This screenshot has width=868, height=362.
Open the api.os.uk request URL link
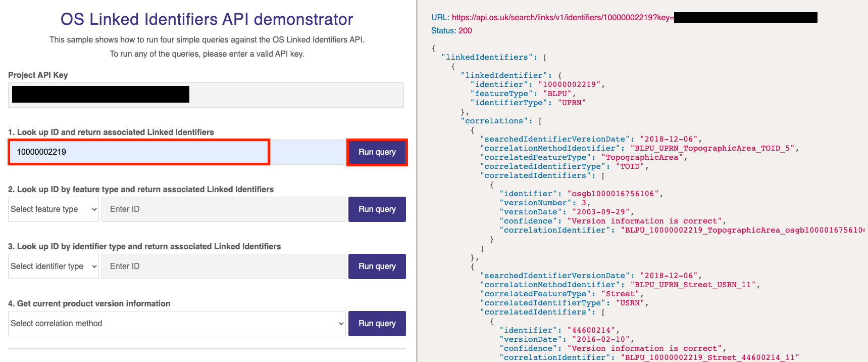[x=634, y=18]
